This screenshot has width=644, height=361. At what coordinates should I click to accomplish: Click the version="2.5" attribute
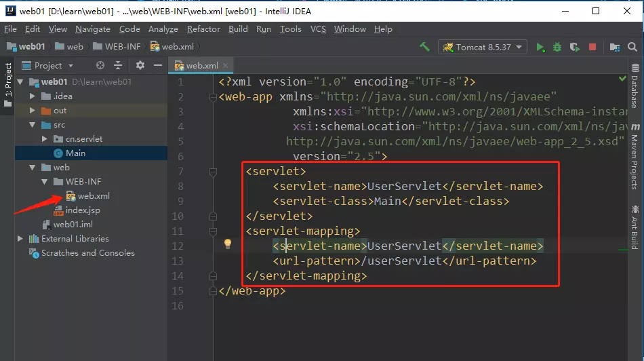pos(337,157)
